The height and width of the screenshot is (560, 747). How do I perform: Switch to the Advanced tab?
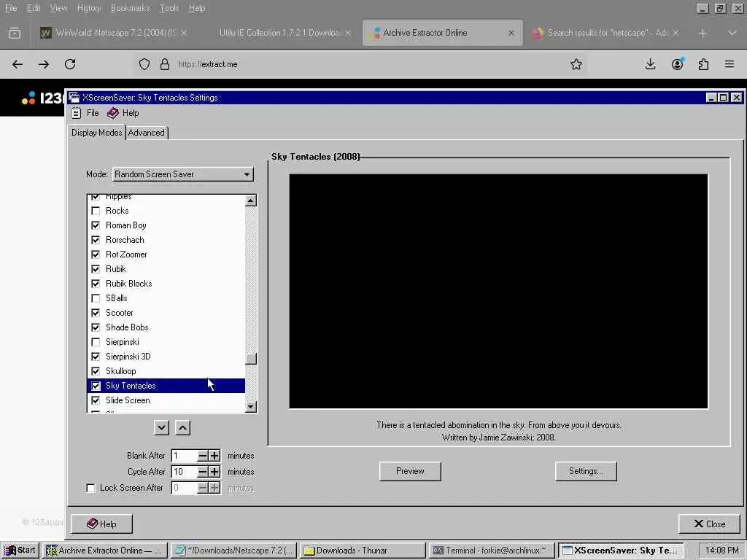pos(146,133)
